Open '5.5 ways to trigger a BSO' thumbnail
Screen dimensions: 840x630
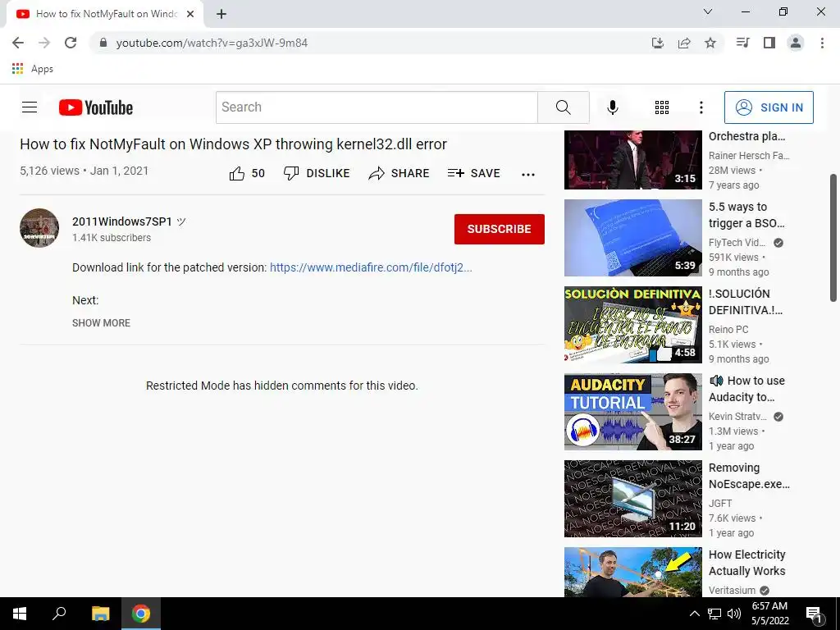(x=632, y=238)
